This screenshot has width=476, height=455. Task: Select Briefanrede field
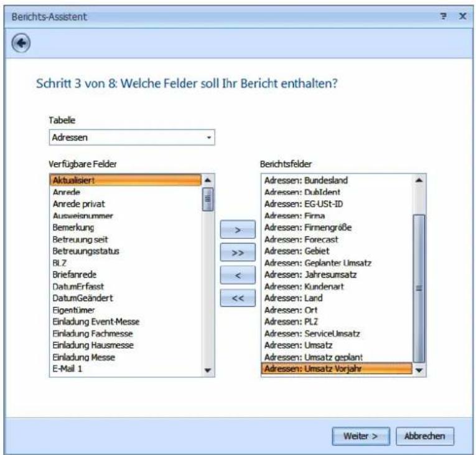point(125,274)
